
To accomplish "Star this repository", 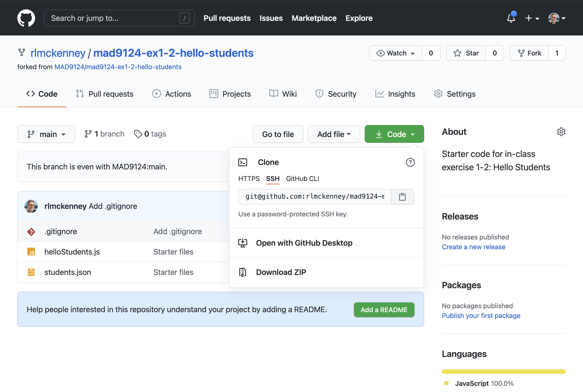I will [x=466, y=53].
